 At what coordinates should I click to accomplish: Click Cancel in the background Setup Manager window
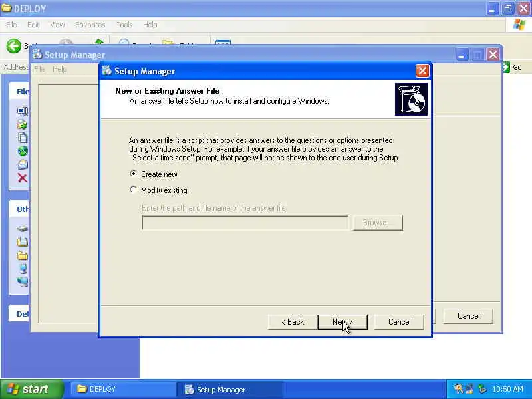(468, 316)
